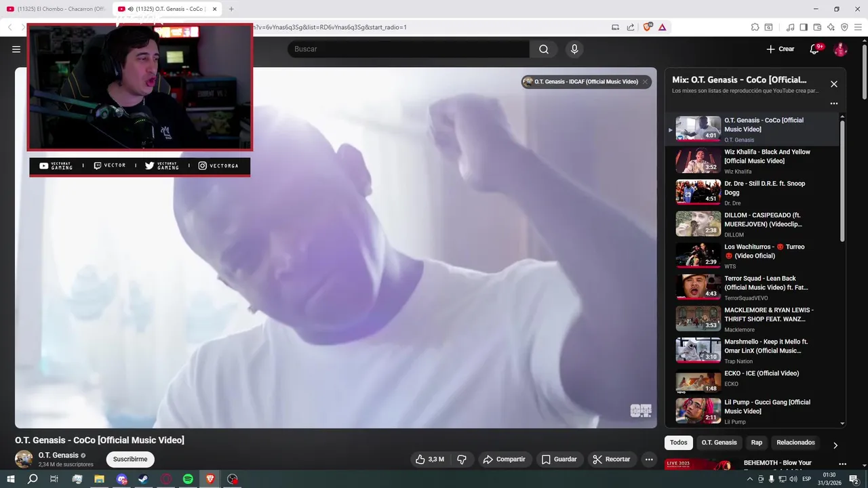The image size is (868, 488).
Task: Open the account avatar menu
Action: [840, 49]
